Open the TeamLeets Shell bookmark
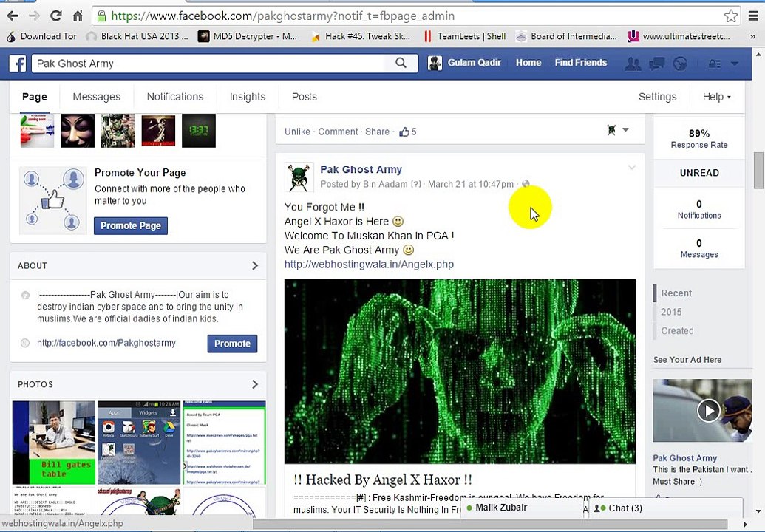765x532 pixels. [x=464, y=36]
